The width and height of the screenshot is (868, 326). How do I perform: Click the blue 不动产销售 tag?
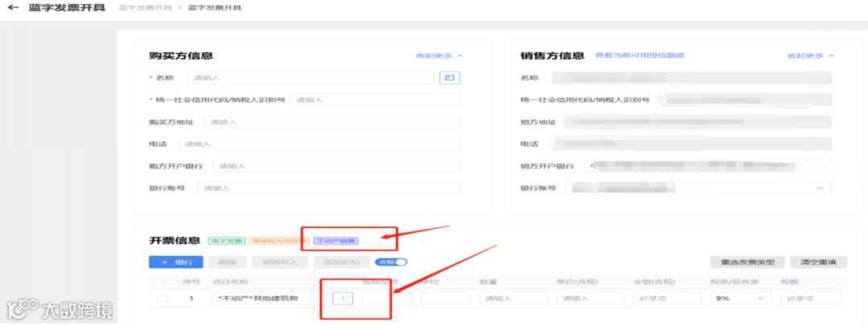click(x=336, y=241)
